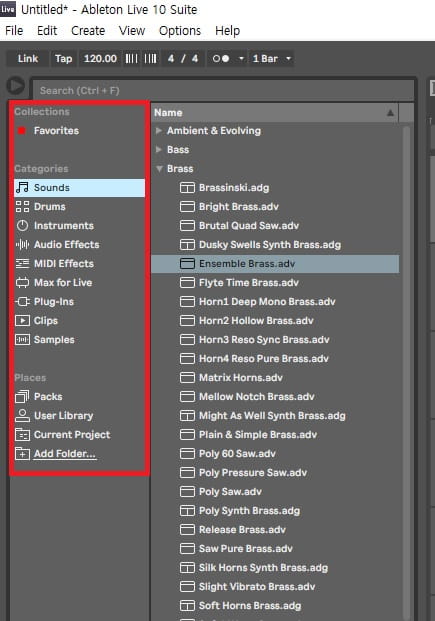Click the time signature numerator 4
435x621 pixels.
(171, 59)
